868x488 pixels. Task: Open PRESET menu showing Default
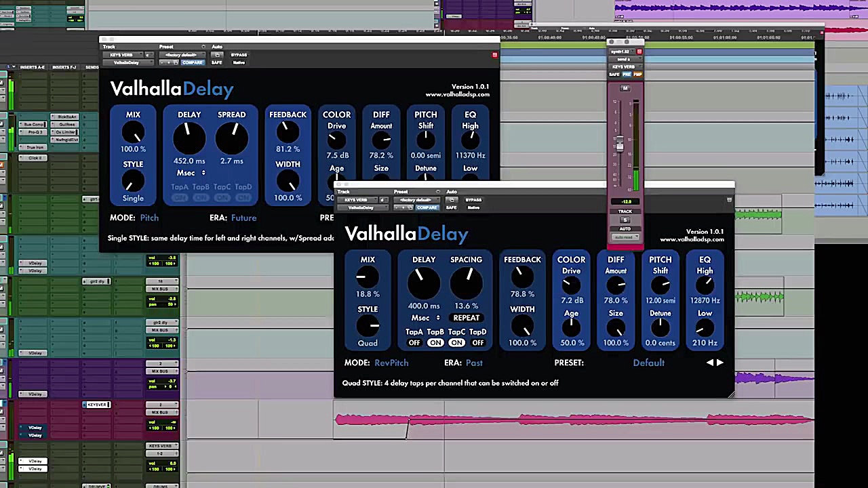[648, 363]
